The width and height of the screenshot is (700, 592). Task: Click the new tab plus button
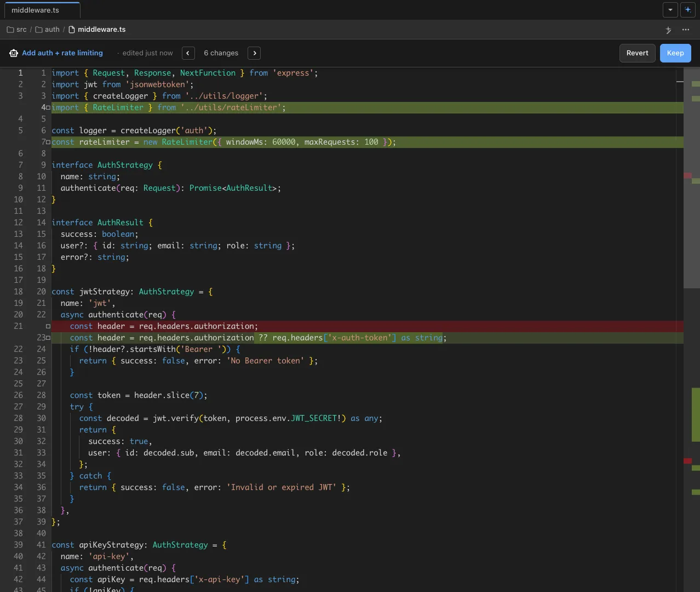click(688, 10)
